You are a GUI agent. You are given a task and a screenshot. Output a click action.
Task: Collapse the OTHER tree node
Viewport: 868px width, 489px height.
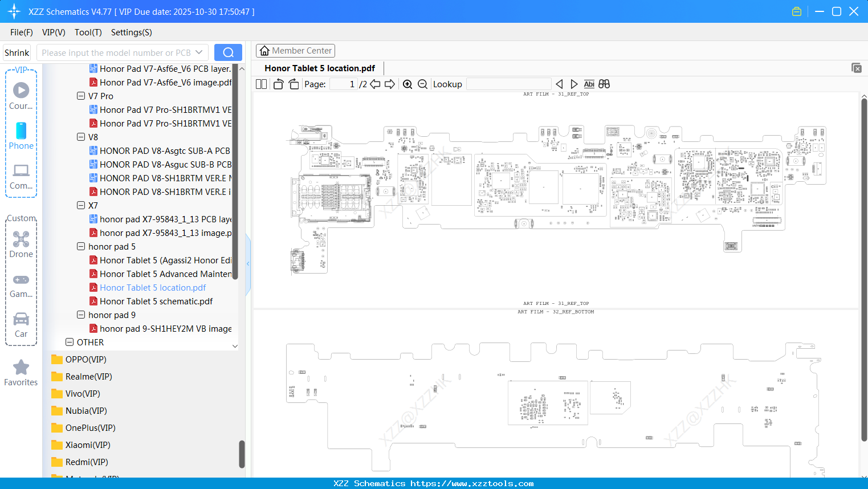(70, 342)
